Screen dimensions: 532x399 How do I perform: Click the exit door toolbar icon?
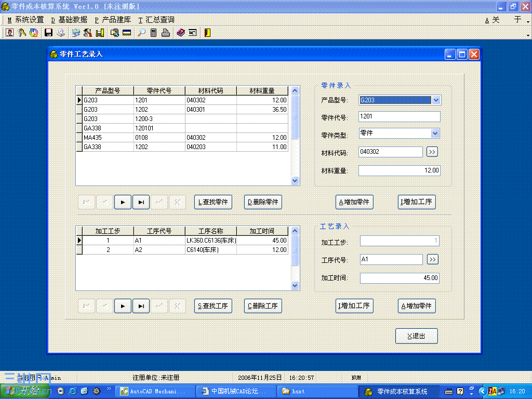pyautogui.click(x=207, y=33)
